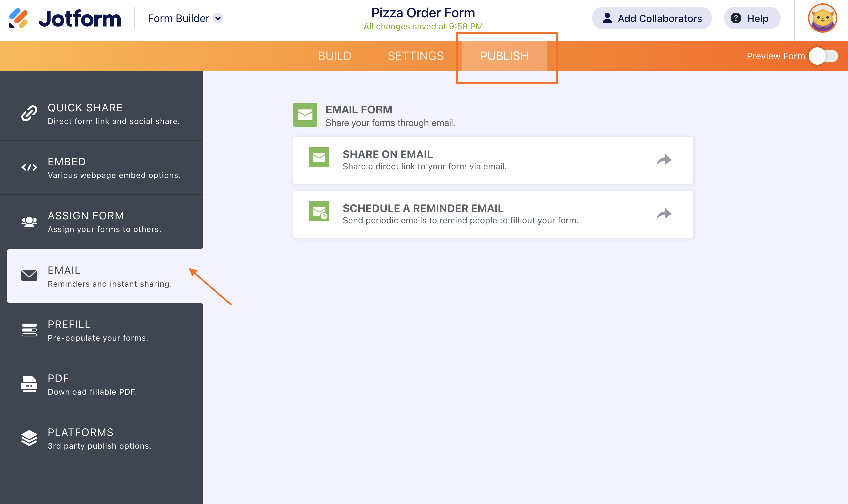Open the Form Builder dropdown
848x504 pixels.
[x=218, y=18]
